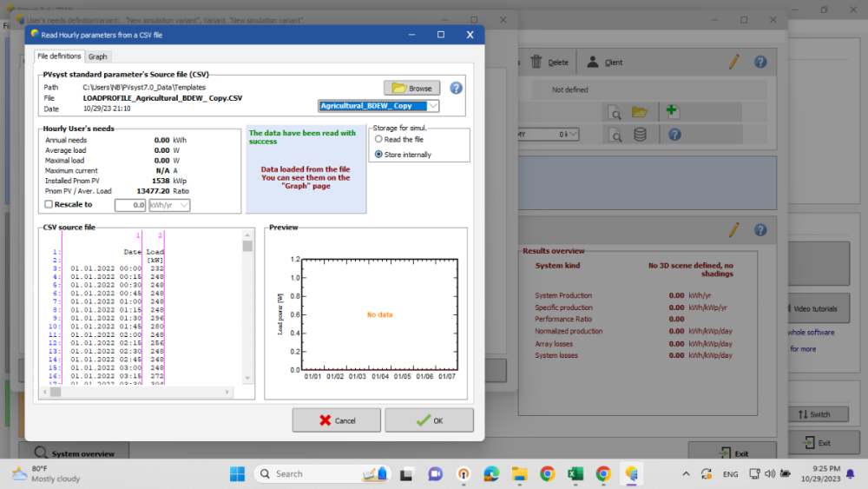Viewport: 868px width, 489px height.
Task: Show hidden icons in the system tray
Action: (x=686, y=473)
